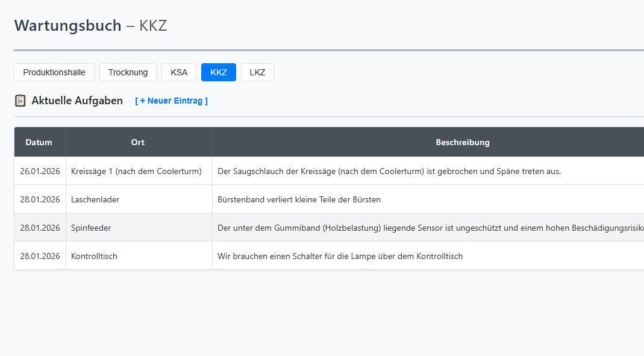This screenshot has width=644, height=356.
Task: Click the Ort column header
Action: pyautogui.click(x=139, y=142)
